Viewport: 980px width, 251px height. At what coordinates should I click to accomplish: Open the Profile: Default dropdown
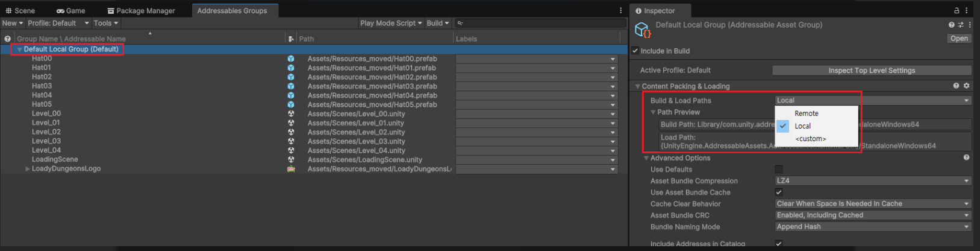(x=58, y=23)
